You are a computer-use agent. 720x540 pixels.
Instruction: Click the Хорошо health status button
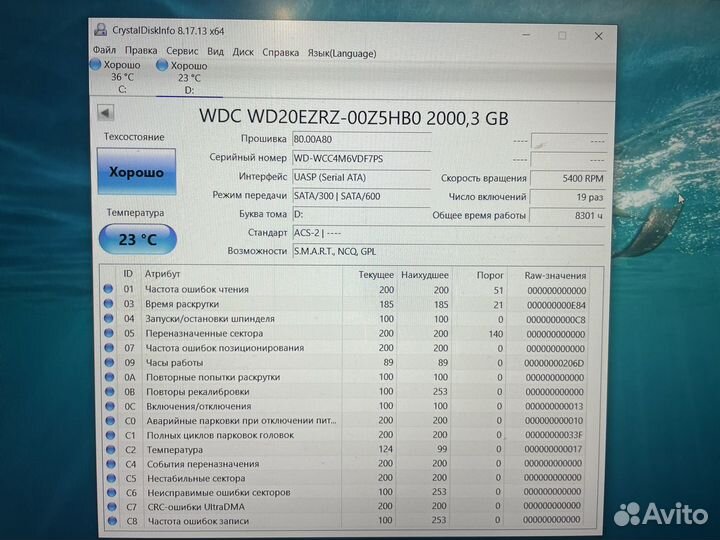coord(136,172)
